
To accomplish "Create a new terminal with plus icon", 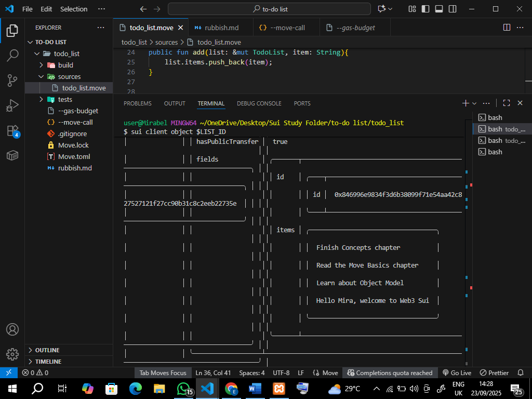I will (x=465, y=103).
